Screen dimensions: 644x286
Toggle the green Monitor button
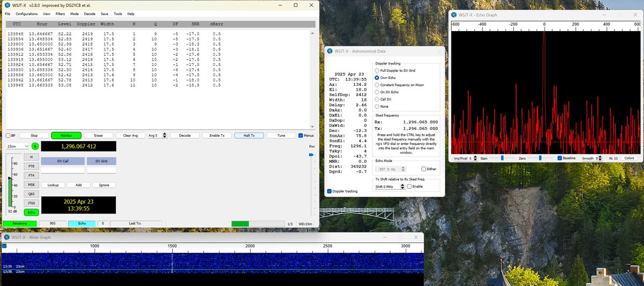tap(66, 135)
